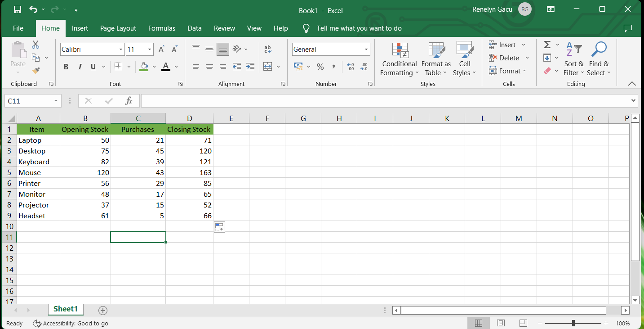The image size is (644, 329).
Task: Toggle Underline formatting
Action: click(93, 67)
